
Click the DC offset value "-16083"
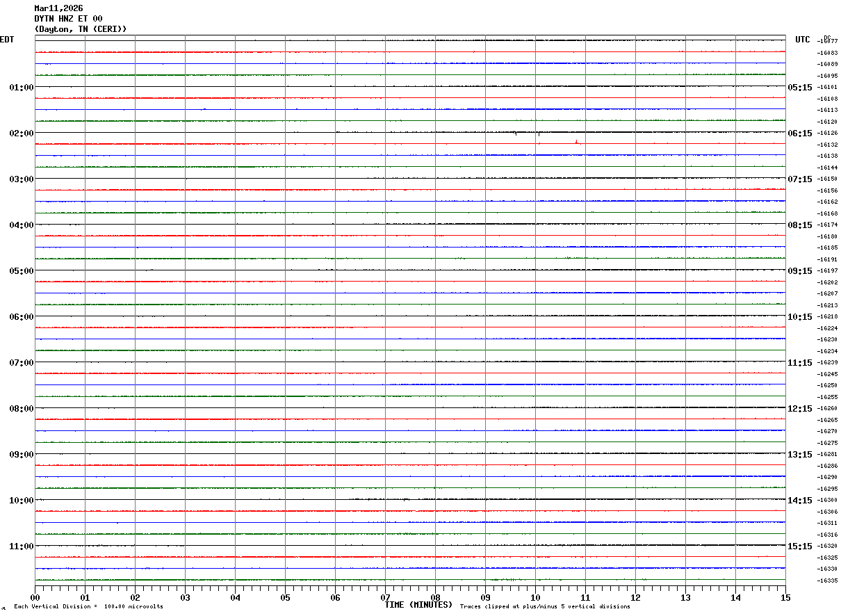point(827,53)
